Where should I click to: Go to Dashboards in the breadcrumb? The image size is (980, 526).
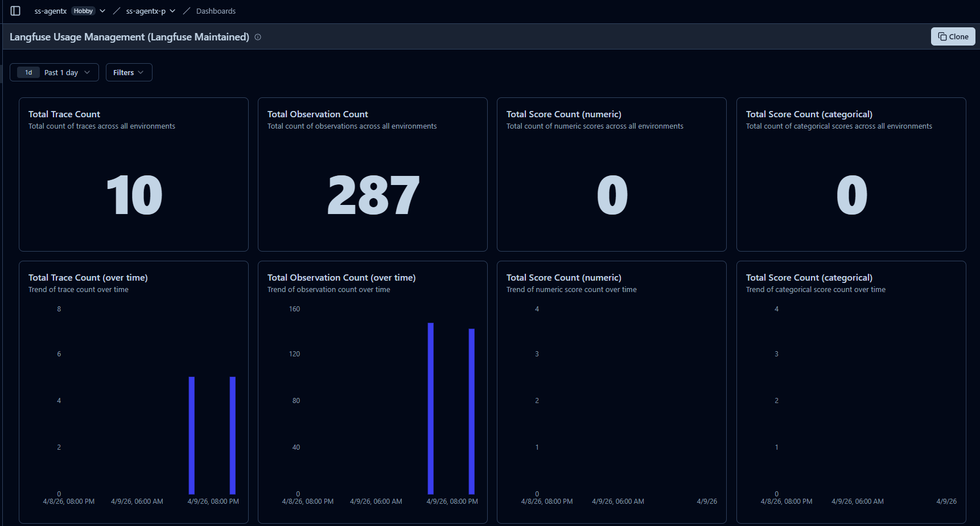point(216,11)
